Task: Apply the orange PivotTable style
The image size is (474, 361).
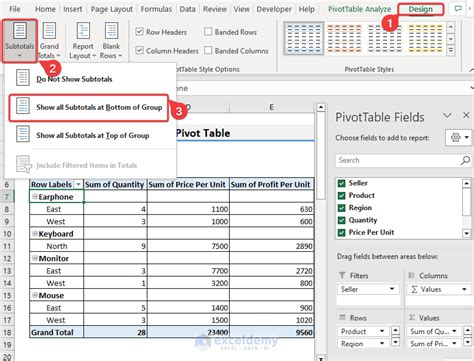Action: coord(344,38)
